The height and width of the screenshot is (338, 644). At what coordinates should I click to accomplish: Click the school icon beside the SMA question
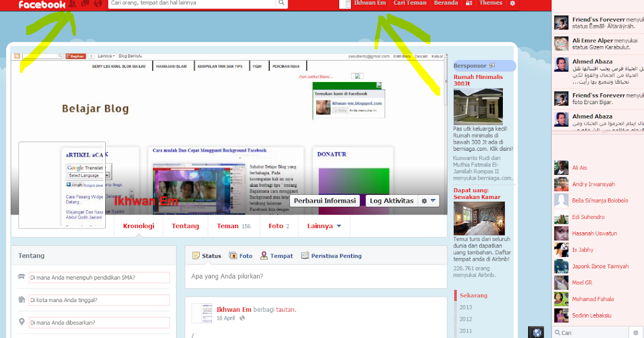21,277
